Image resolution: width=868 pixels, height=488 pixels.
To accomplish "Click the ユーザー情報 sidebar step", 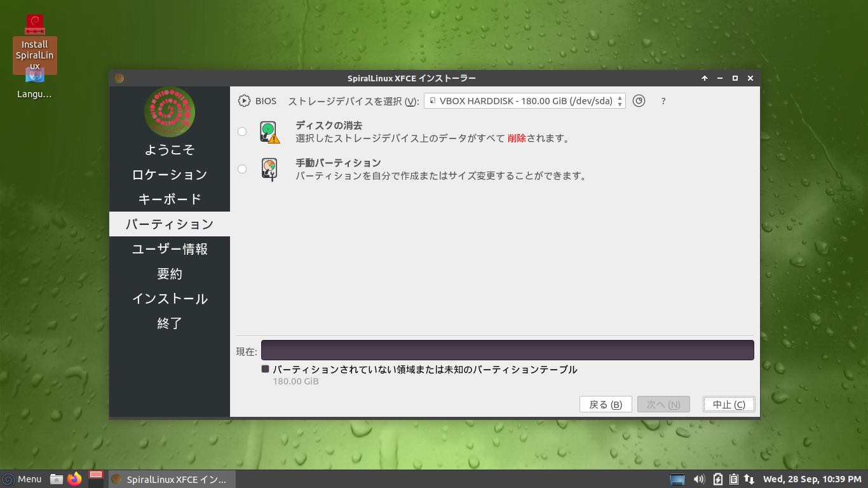I will (x=170, y=249).
